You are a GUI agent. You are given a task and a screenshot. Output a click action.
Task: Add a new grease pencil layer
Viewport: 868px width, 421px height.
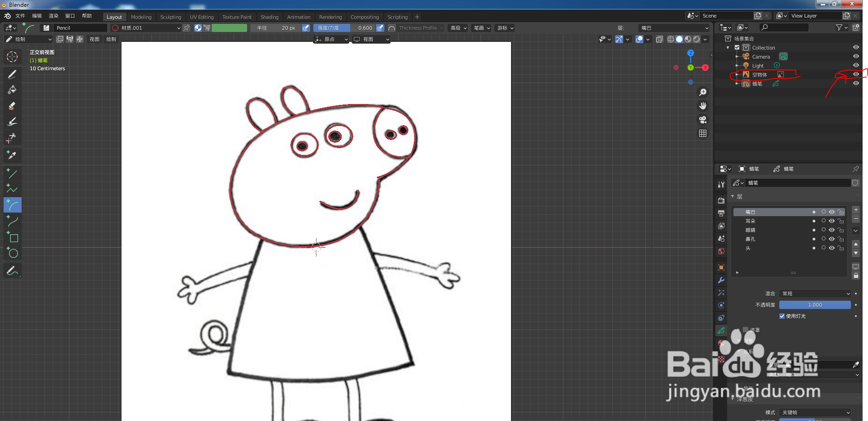click(856, 210)
